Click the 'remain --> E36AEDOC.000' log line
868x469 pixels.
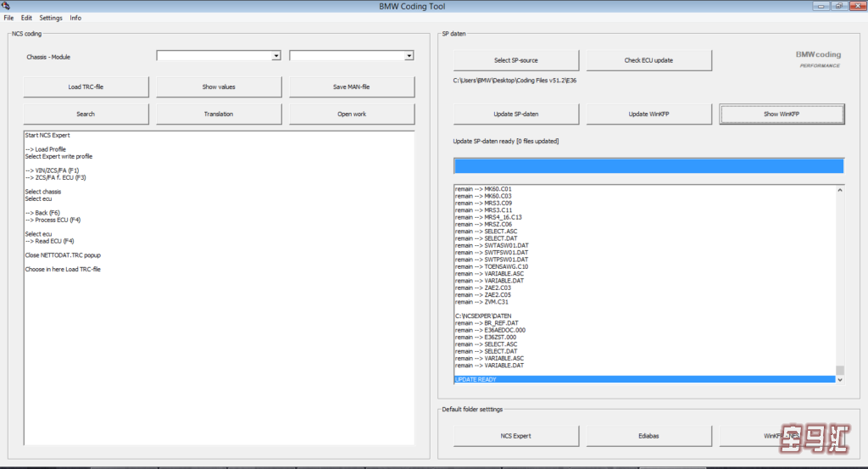coord(491,331)
